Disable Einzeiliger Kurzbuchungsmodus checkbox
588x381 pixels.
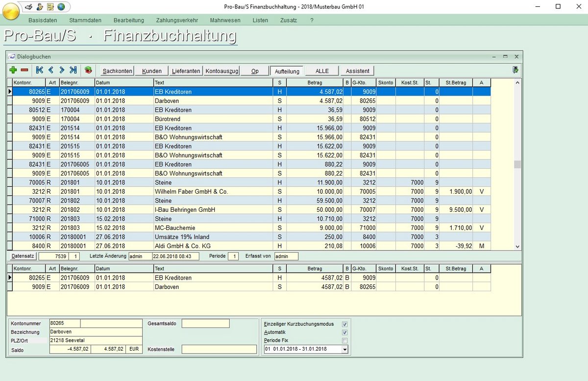coord(344,324)
